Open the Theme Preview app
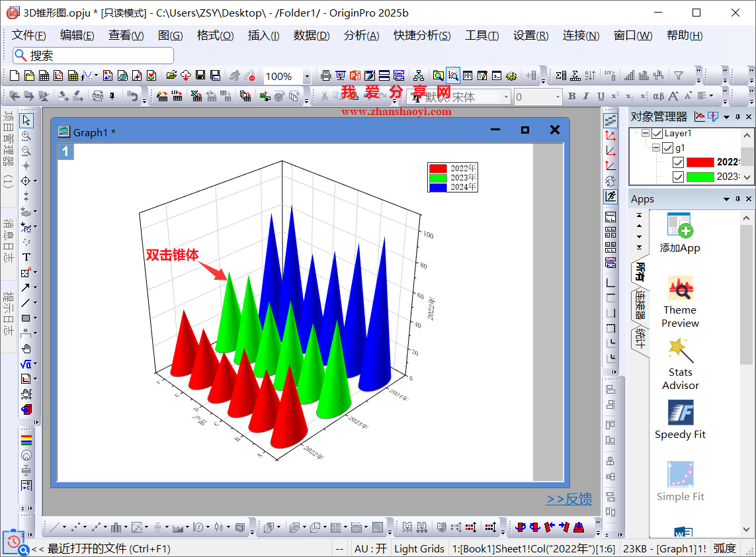This screenshot has height=557, width=756. click(x=680, y=302)
